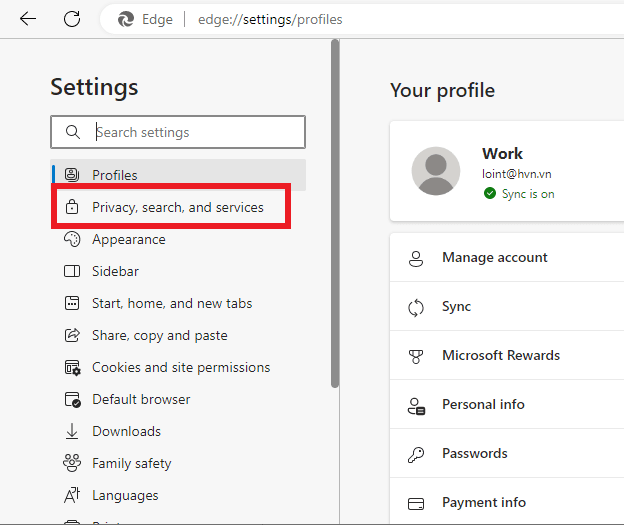The width and height of the screenshot is (624, 525).
Task: Click the Payment info card icon
Action: pyautogui.click(x=416, y=504)
